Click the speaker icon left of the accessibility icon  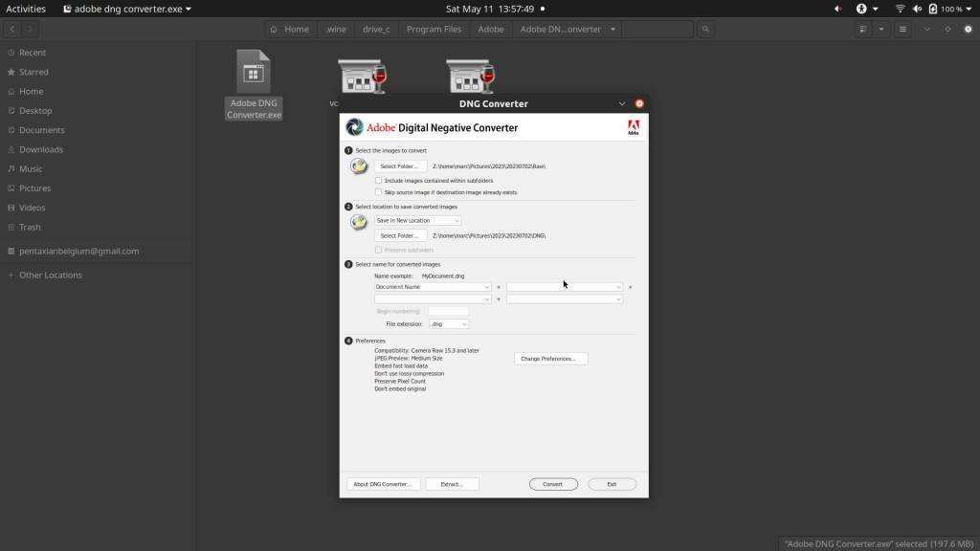coord(837,9)
